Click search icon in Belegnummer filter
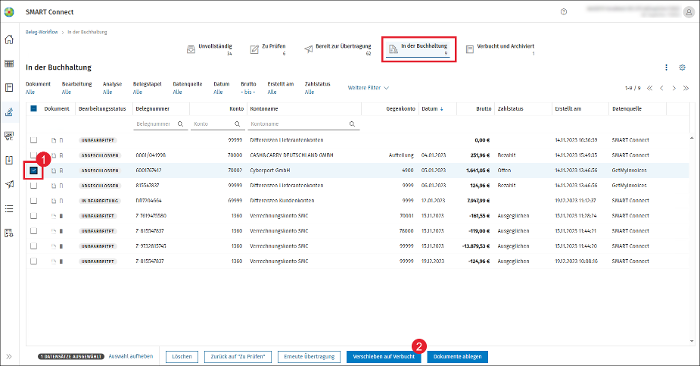700x366 pixels. (180, 124)
